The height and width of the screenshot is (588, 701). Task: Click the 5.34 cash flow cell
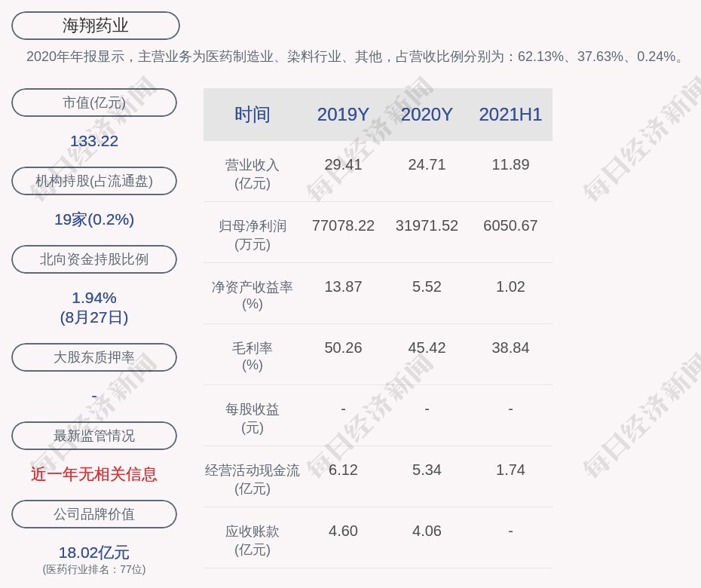427,470
